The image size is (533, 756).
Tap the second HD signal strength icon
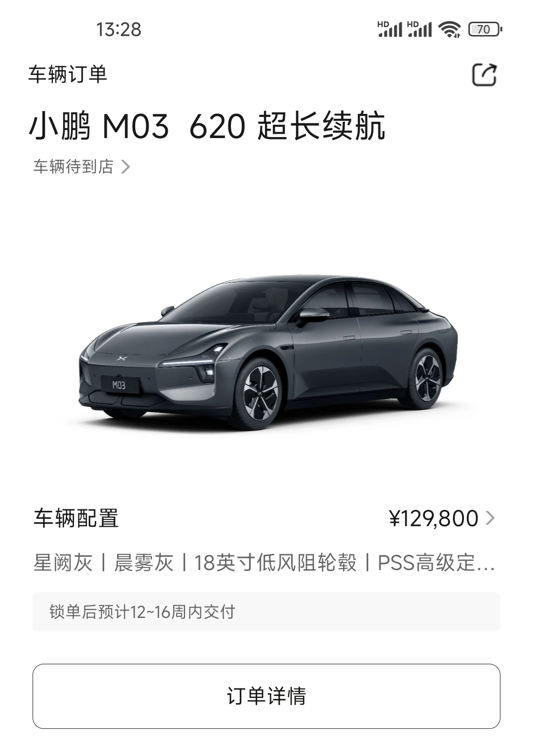(420, 29)
